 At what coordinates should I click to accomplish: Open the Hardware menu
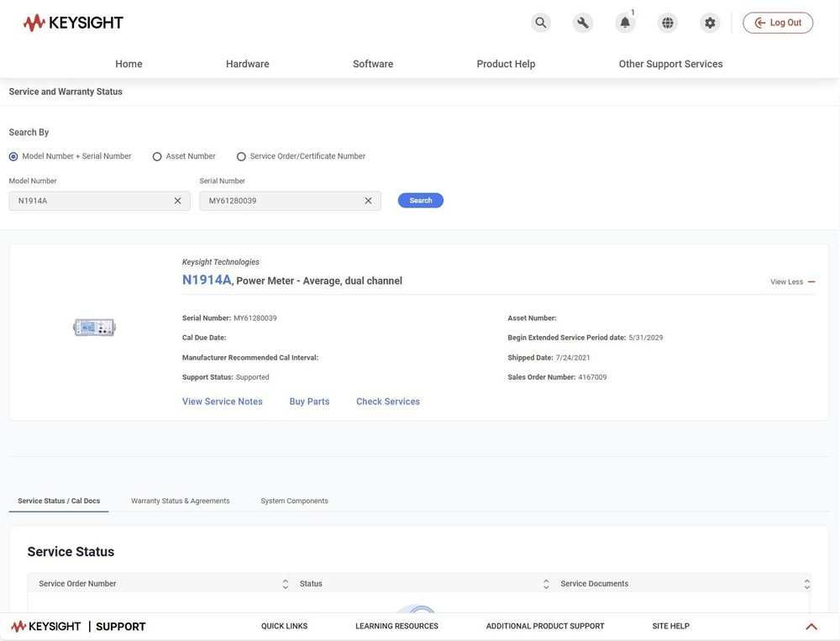247,64
